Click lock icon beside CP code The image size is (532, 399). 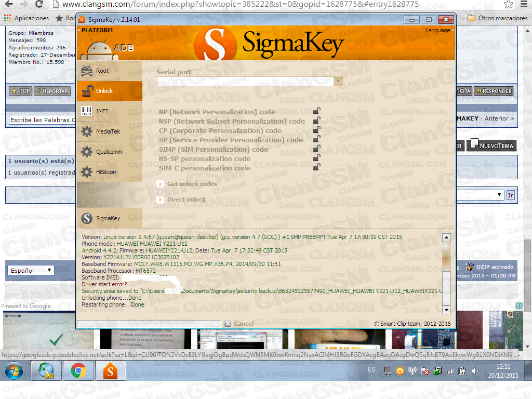[316, 130]
